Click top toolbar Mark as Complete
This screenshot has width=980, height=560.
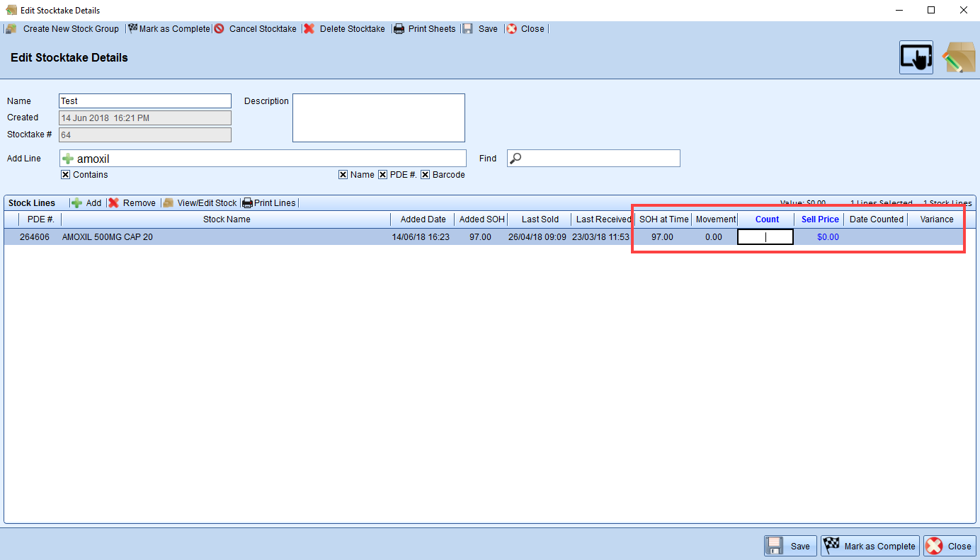coord(169,29)
